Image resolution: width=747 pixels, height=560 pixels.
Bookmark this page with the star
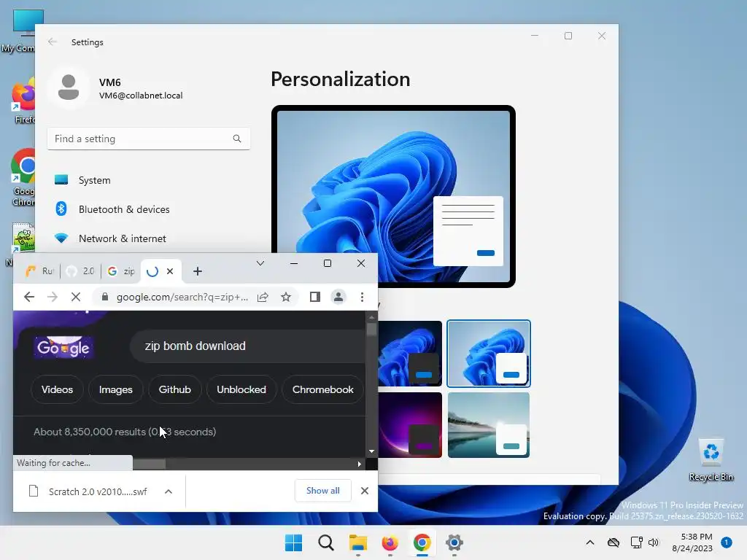click(x=286, y=297)
